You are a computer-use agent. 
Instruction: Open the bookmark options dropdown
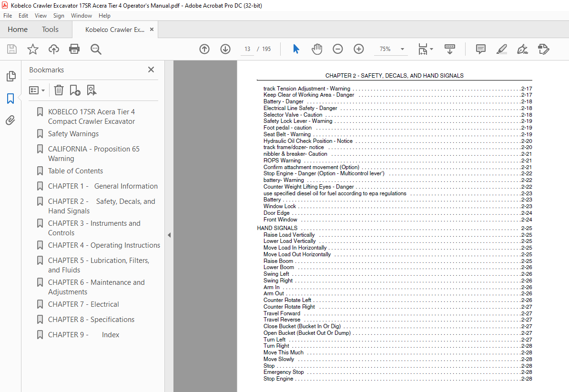[37, 90]
